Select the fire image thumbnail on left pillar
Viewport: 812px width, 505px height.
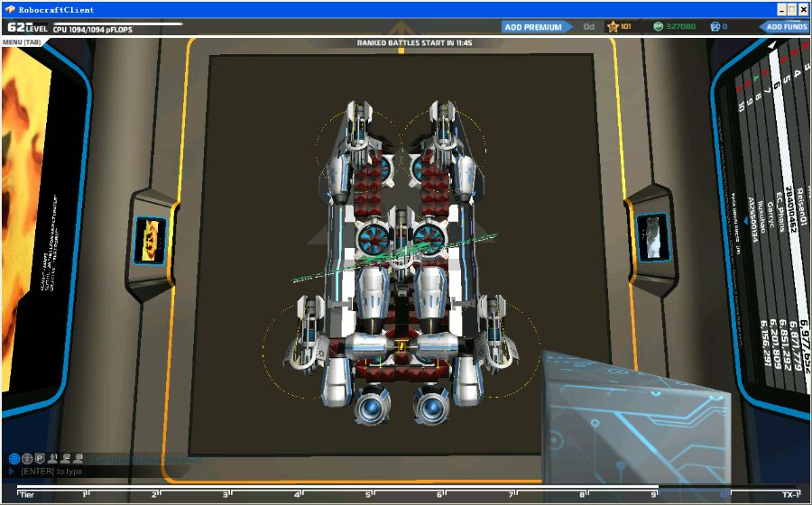(x=150, y=241)
